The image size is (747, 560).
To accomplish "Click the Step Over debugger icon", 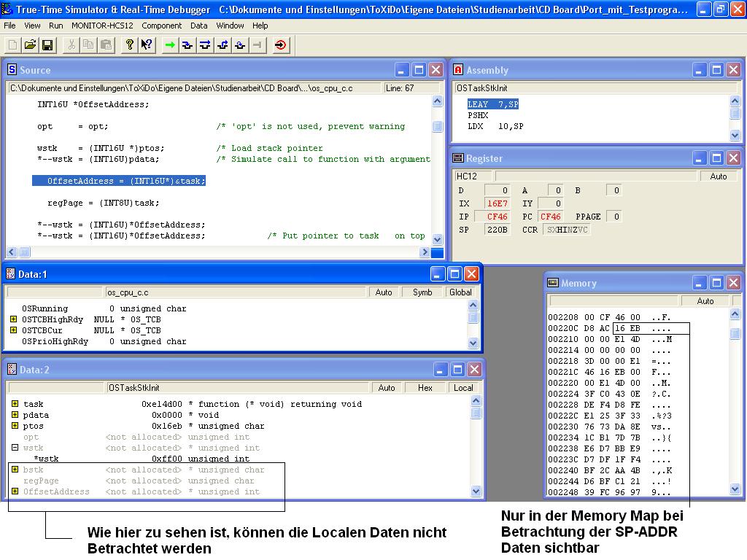I will pyautogui.click(x=205, y=45).
